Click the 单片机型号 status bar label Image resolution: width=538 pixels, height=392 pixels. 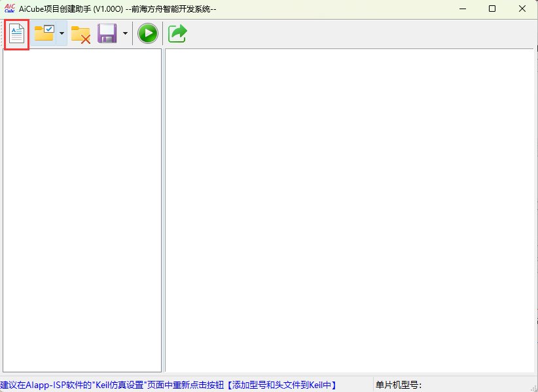399,385
